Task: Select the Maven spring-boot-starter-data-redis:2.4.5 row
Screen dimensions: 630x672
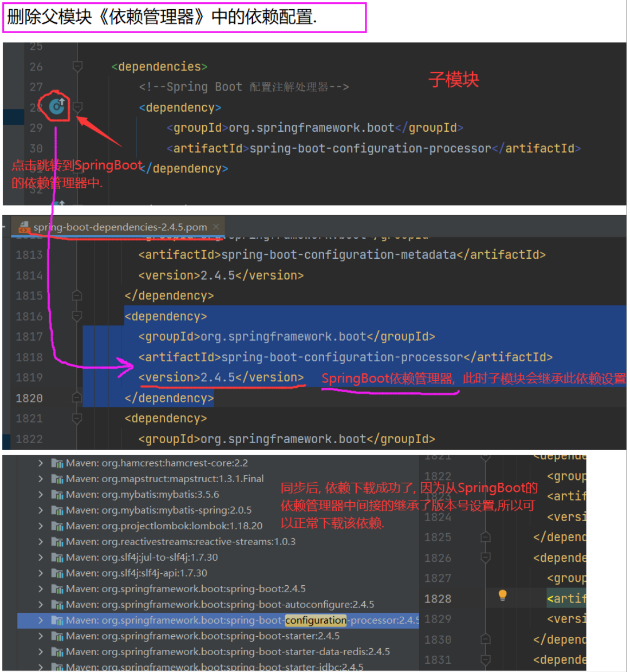Action: click(218, 652)
